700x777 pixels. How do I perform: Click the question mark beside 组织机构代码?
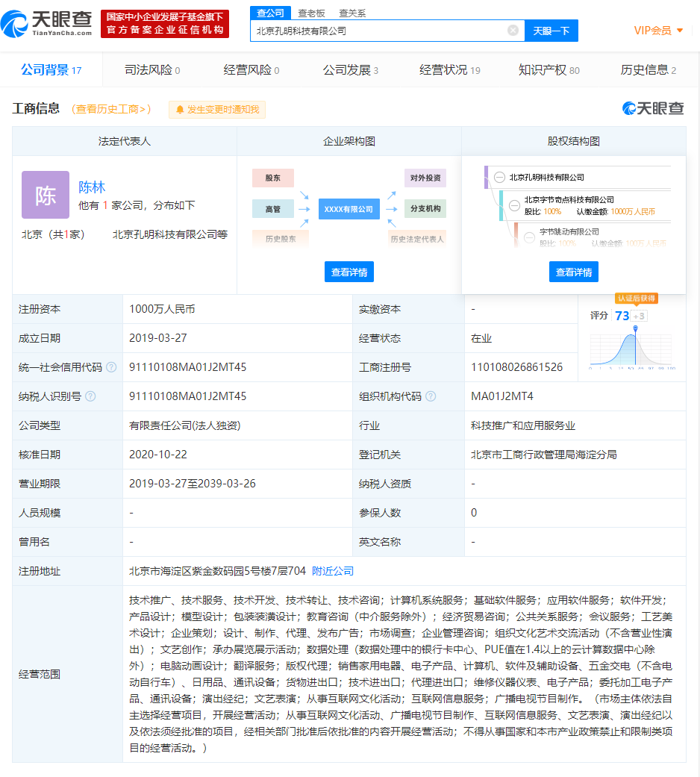431,396
